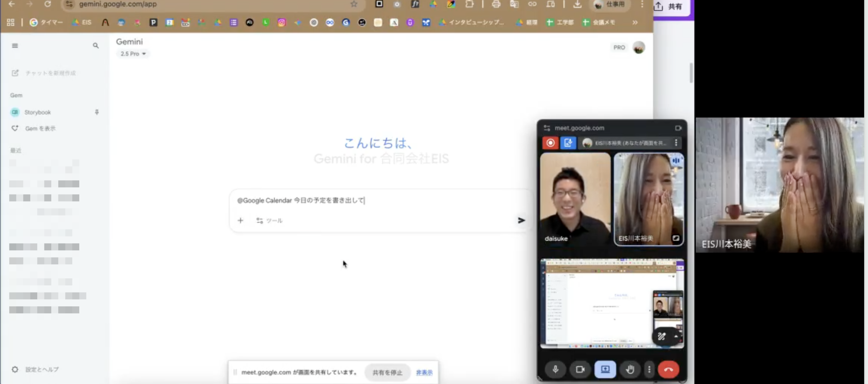The height and width of the screenshot is (384, 868).
Task: Open the ツール tools menu
Action: click(x=270, y=221)
